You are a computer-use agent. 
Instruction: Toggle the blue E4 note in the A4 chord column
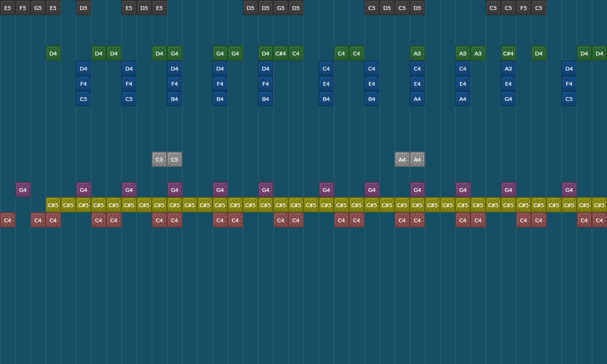(417, 83)
